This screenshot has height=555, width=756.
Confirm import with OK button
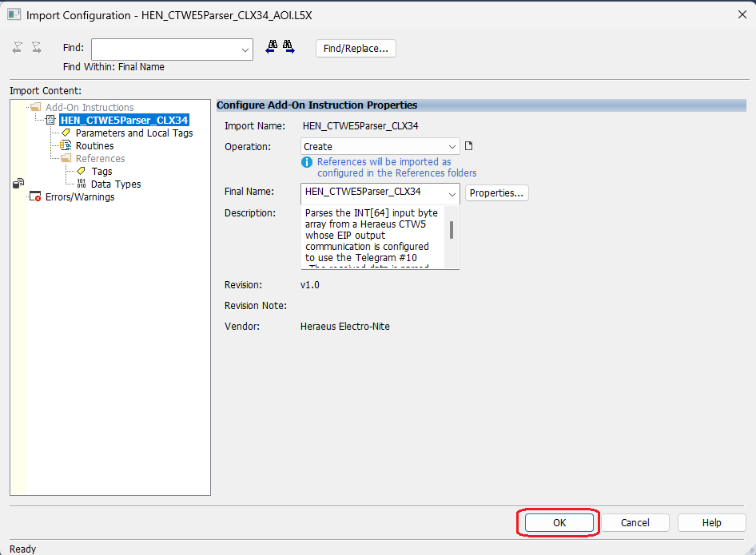click(559, 523)
